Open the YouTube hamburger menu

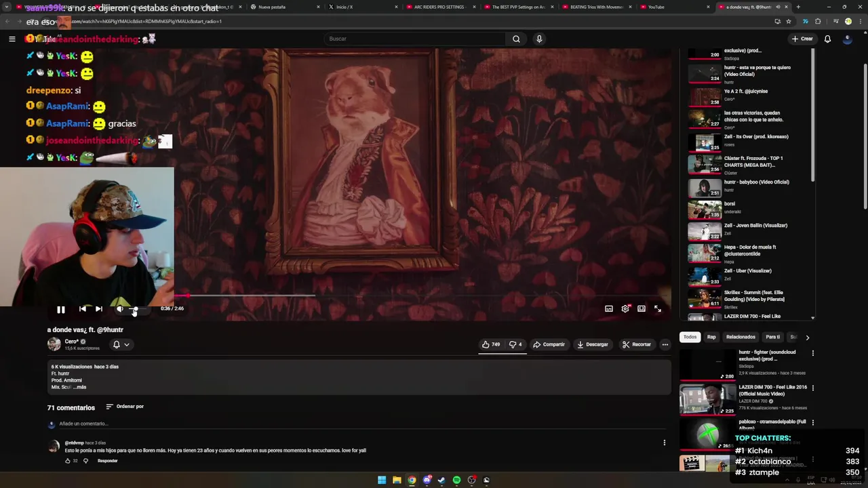12,39
